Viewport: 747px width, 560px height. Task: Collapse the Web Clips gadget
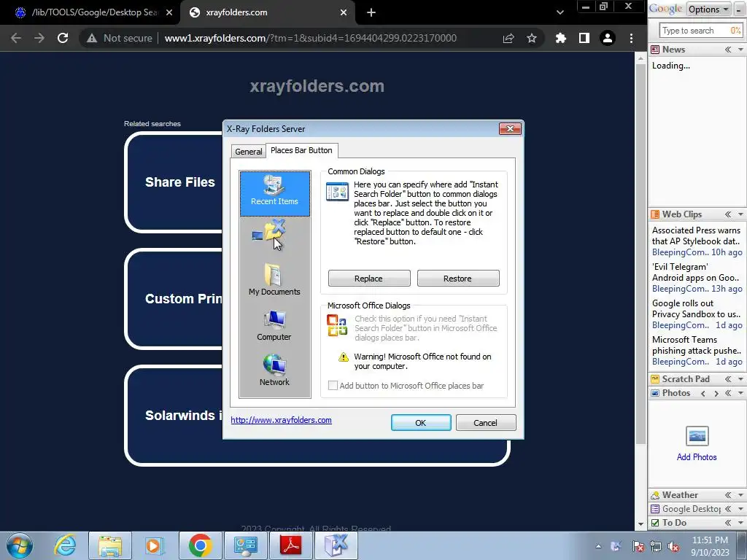tap(728, 214)
